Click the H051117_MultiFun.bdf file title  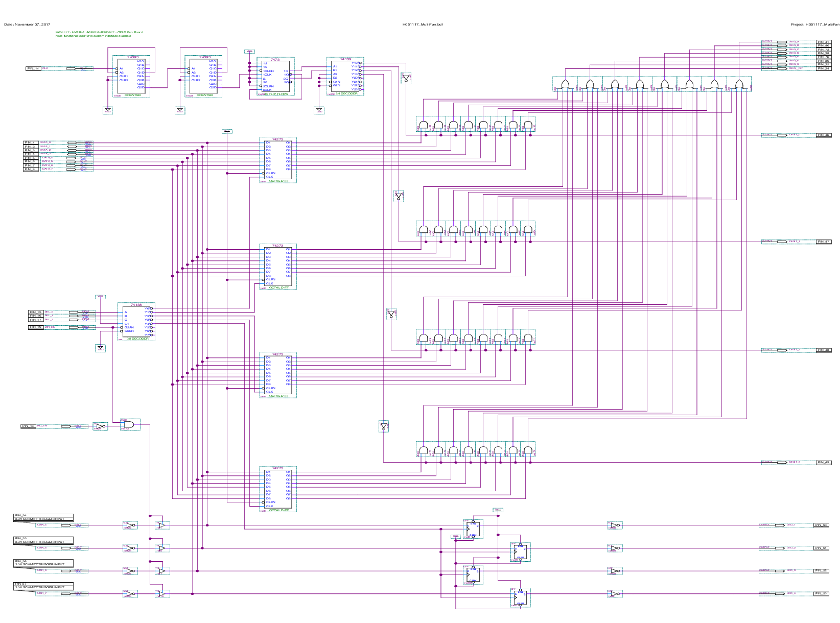point(422,24)
